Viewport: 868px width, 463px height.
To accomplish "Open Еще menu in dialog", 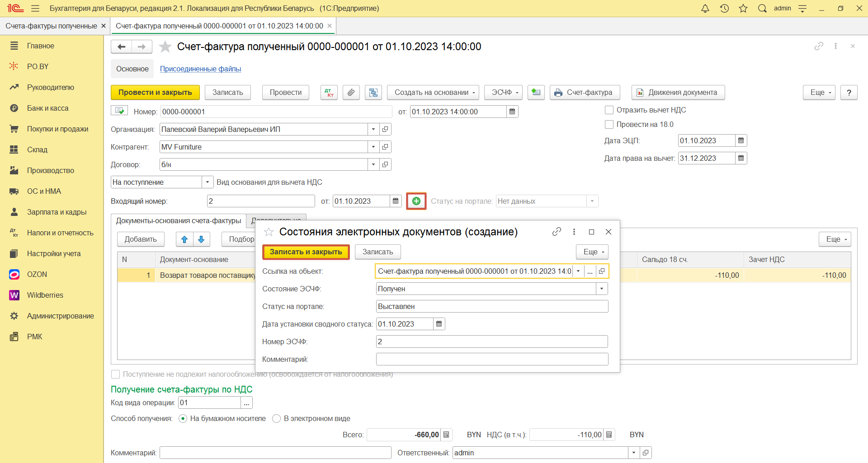I will coord(592,252).
